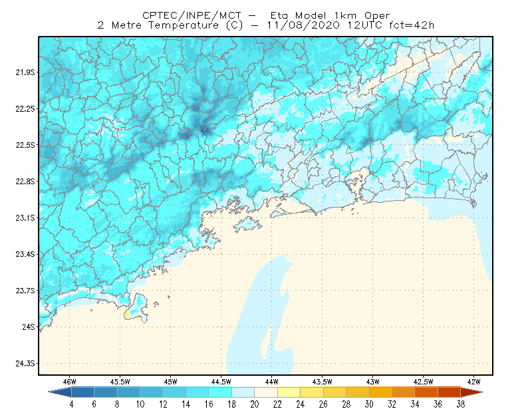Click the colorbar swatch between 36 and 38
Viewport: 532px width, 411px height.
click(x=450, y=392)
